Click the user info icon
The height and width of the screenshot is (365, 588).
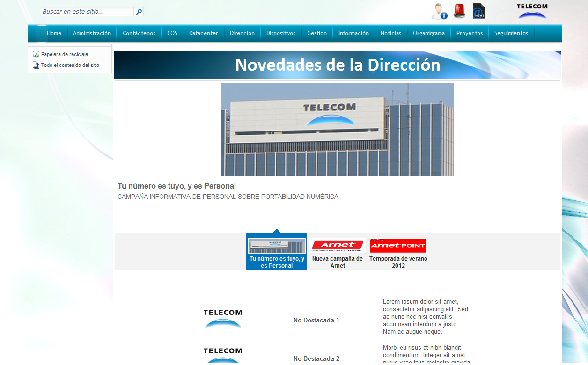[439, 11]
